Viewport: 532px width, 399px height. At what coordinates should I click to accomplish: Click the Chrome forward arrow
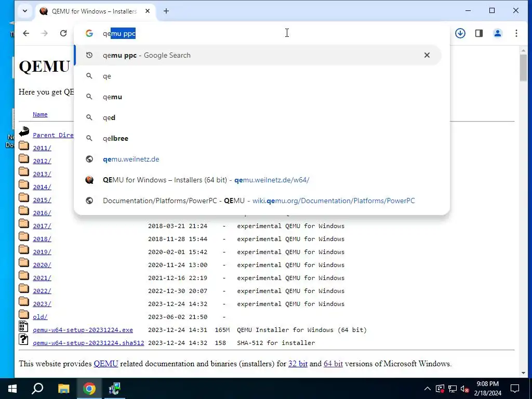(x=45, y=33)
